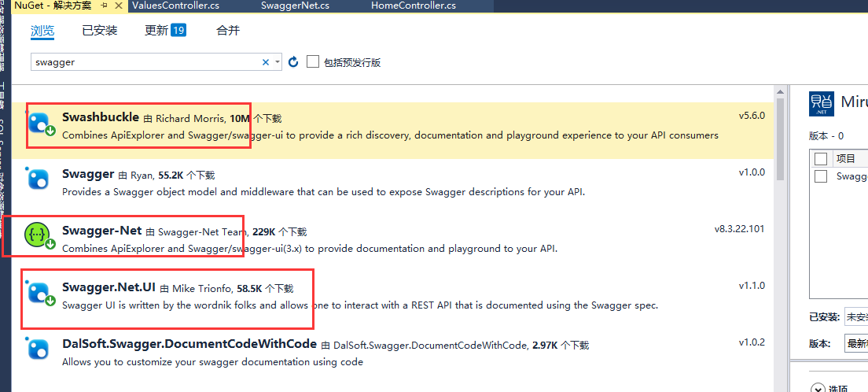This screenshot has height=392, width=868.
Task: Switch to the Installed (已安装) tab
Action: 100,31
